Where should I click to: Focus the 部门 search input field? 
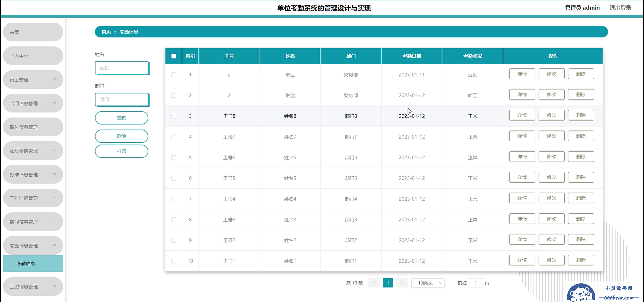[x=122, y=100]
